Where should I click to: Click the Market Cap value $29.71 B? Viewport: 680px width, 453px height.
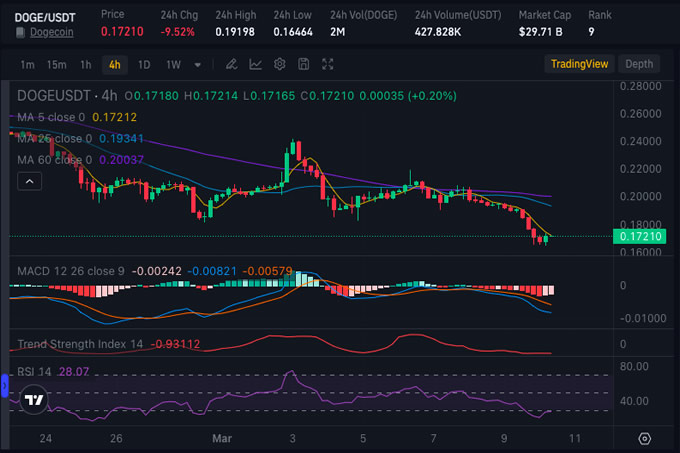pos(540,32)
